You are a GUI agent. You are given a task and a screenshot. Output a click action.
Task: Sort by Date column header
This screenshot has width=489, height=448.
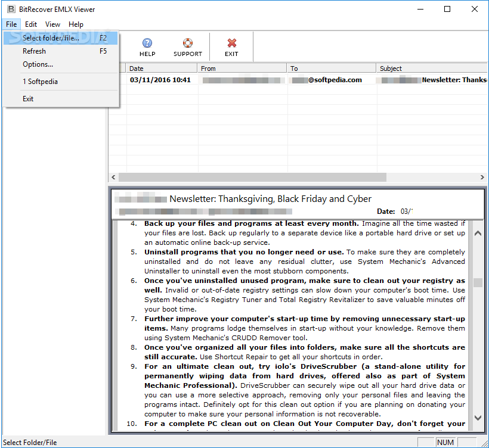pyautogui.click(x=162, y=69)
